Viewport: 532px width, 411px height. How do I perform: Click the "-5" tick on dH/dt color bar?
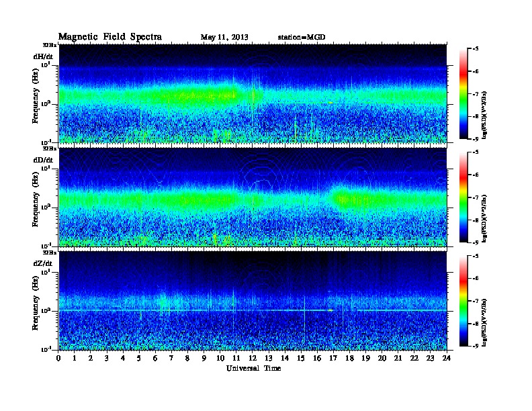476,48
